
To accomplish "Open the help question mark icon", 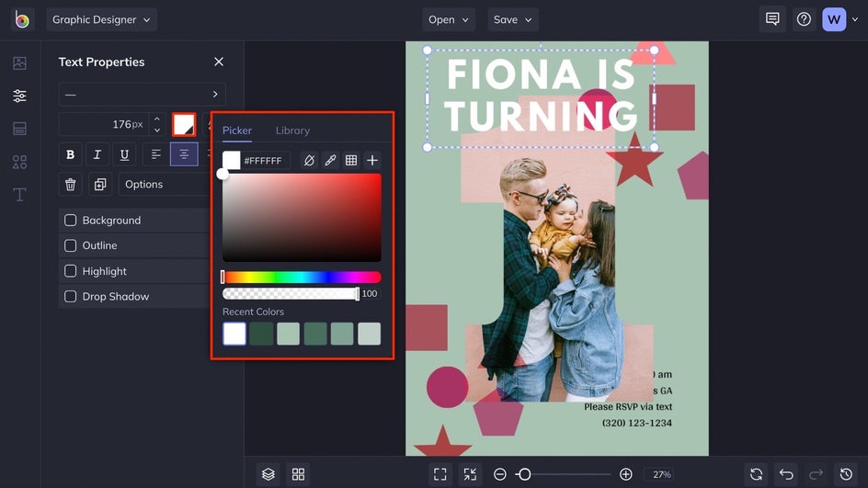I will (x=804, y=19).
